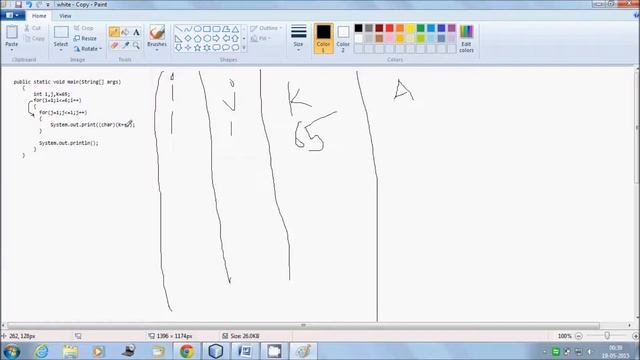Pick the orange color swatch
Image resolution: width=640 pixels, height=360 pixels.
400,28
